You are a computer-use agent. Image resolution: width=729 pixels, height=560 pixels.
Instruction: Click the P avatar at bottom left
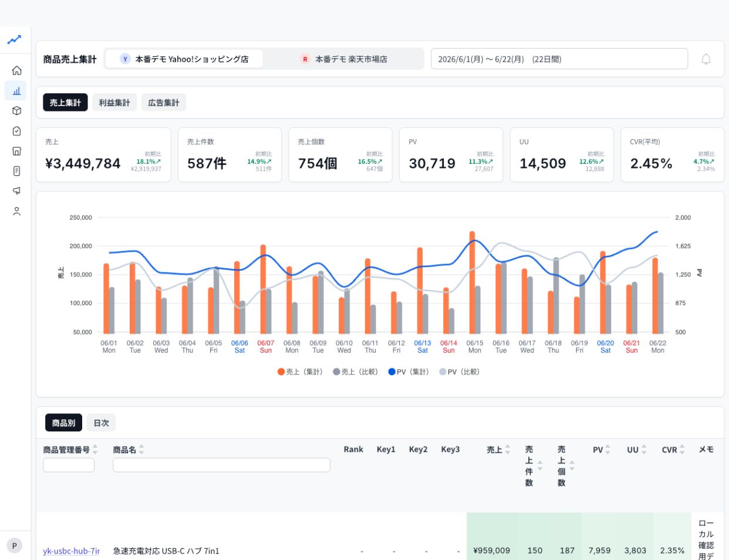pos(15,545)
